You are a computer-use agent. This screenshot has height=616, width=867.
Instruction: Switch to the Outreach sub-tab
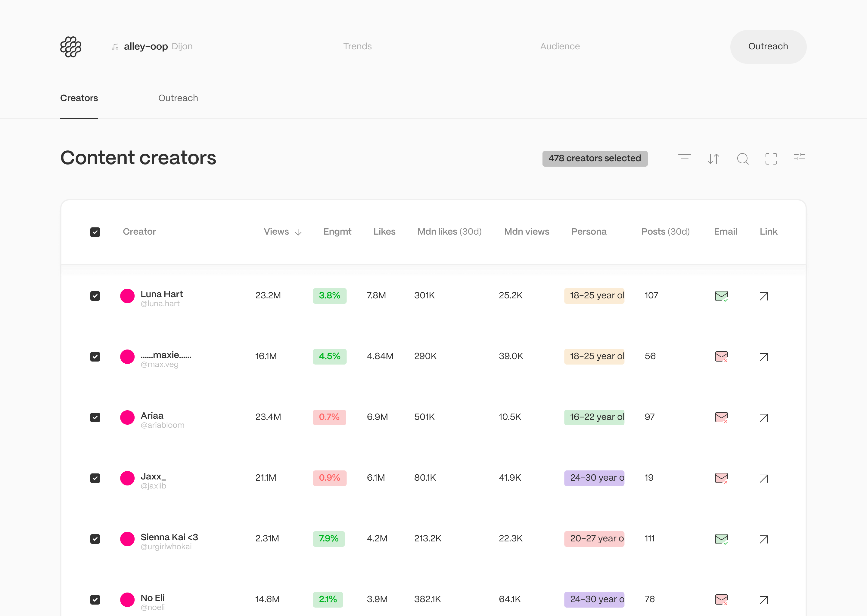[178, 98]
